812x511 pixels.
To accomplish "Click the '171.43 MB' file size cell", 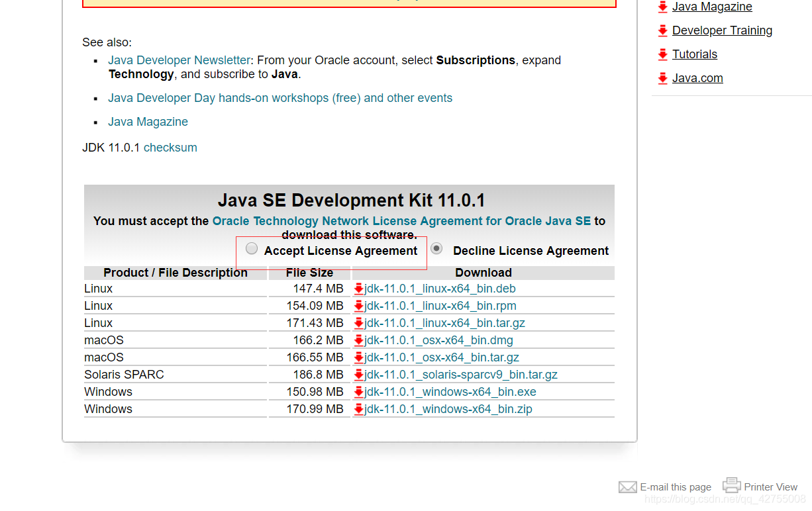I will click(x=309, y=323).
